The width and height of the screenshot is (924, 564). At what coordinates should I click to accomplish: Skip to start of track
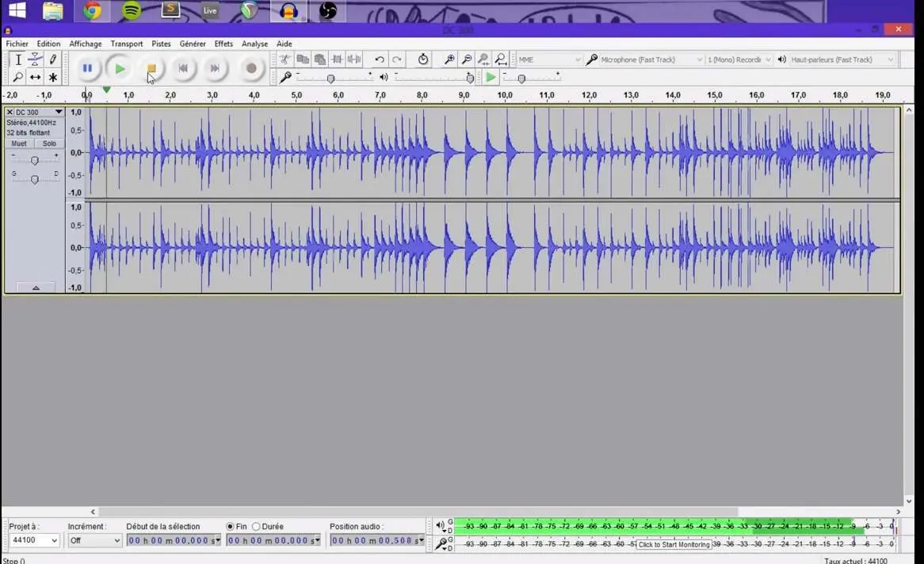tap(183, 69)
